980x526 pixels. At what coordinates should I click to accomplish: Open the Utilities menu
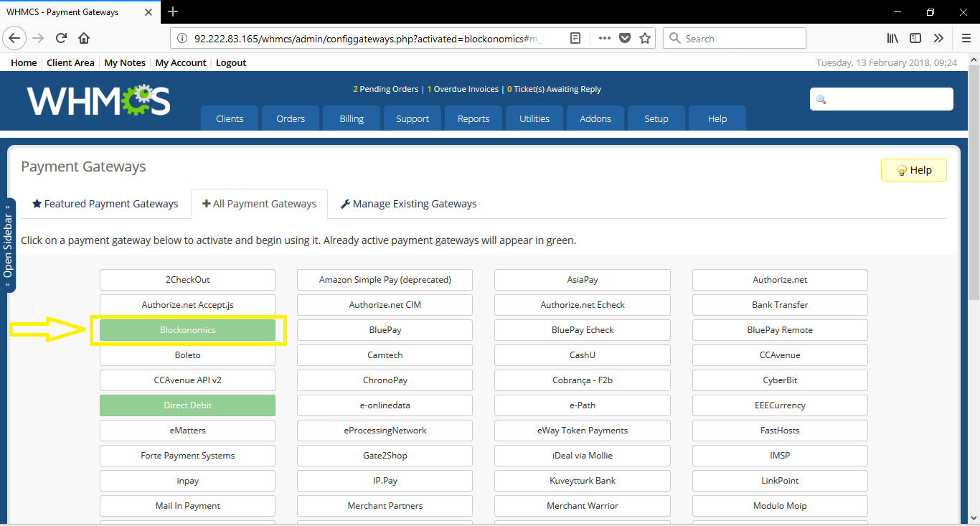tap(534, 118)
